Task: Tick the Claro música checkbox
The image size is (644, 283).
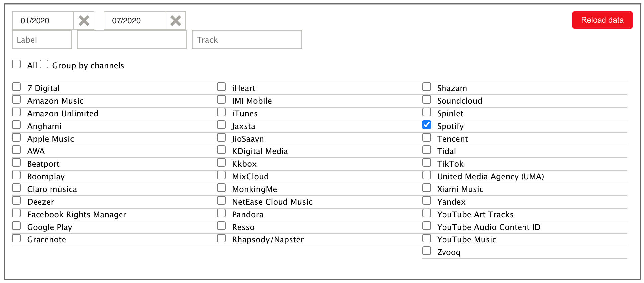Action: (16, 188)
